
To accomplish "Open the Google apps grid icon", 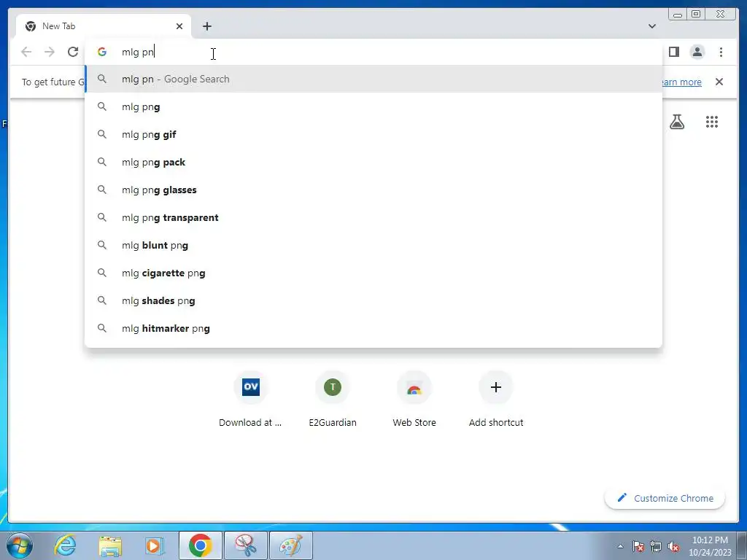I will pos(712,122).
